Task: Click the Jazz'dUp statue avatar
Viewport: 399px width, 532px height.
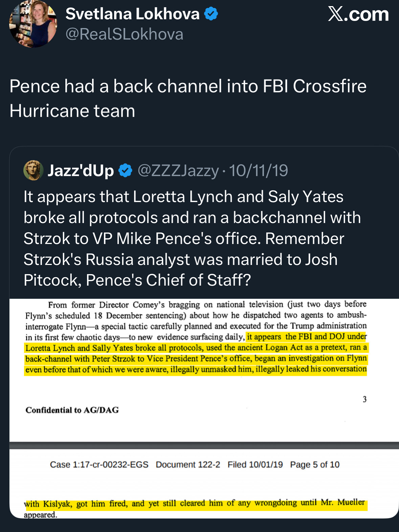Action: pyautogui.click(x=33, y=170)
